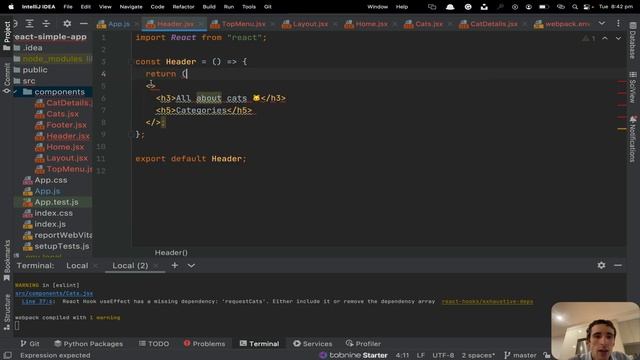Image resolution: width=640 pixels, height=360 pixels.
Task: Change line separator LF
Action: click(x=420, y=355)
